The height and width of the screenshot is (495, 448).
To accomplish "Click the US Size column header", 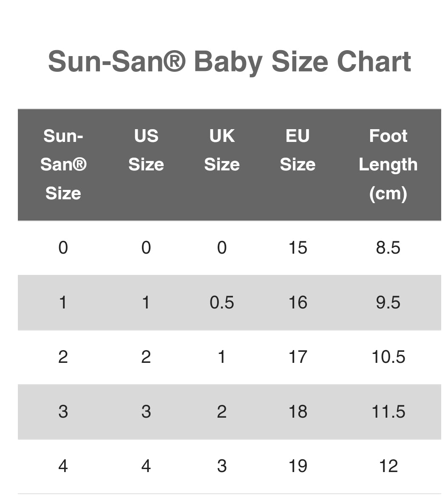I will pos(146,150).
